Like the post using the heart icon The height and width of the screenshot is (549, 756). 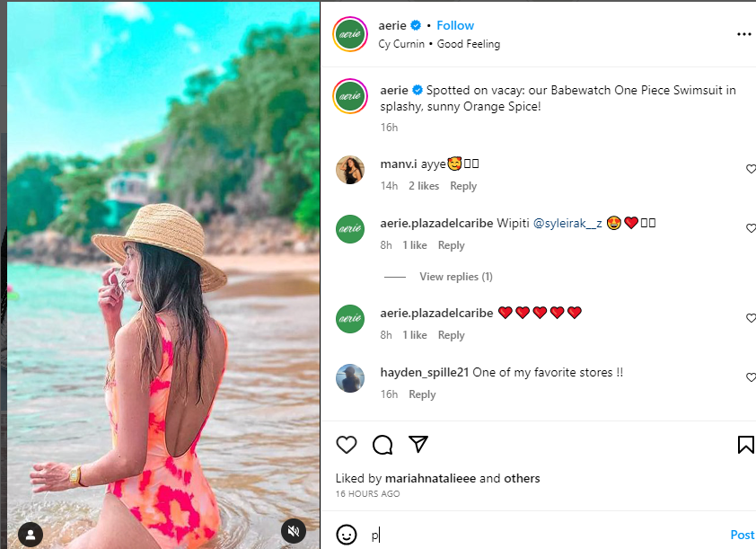click(347, 445)
